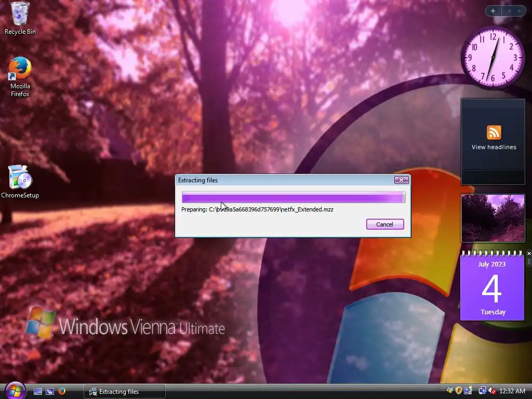This screenshot has height=399, width=532.
Task: Click the analog clock gadget
Action: (x=493, y=57)
